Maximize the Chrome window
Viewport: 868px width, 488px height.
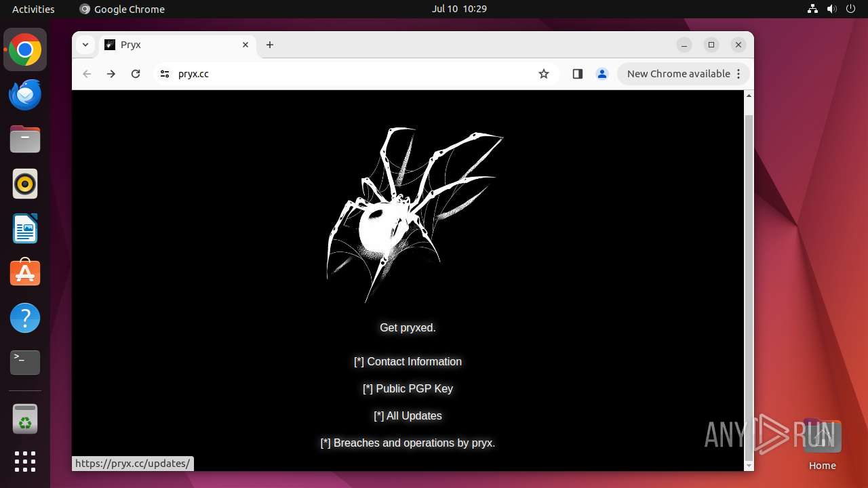point(711,45)
